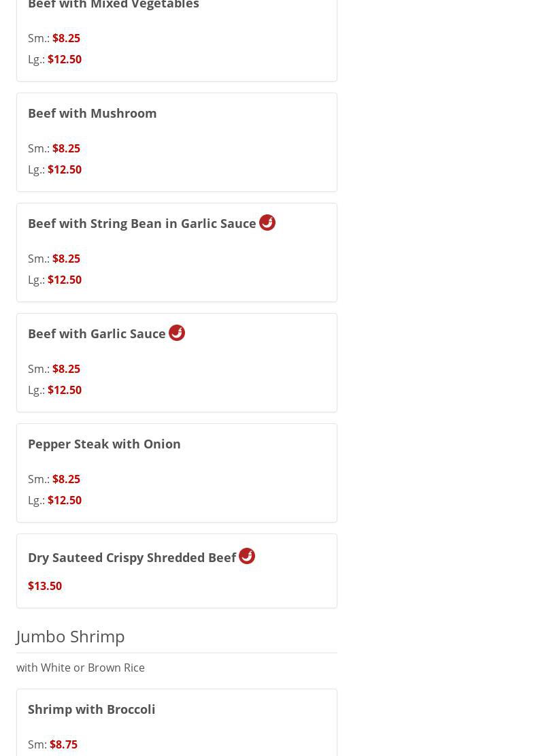
Task: Open Beef with Mushroom menu item
Action: click(x=93, y=113)
